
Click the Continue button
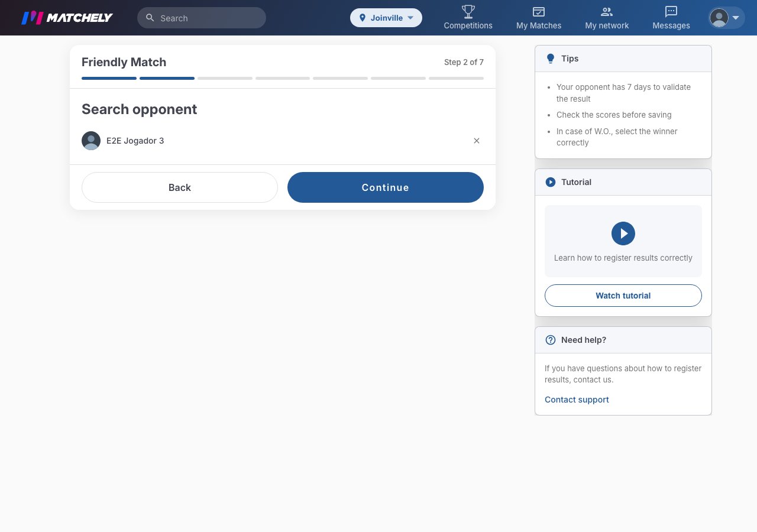(386, 187)
